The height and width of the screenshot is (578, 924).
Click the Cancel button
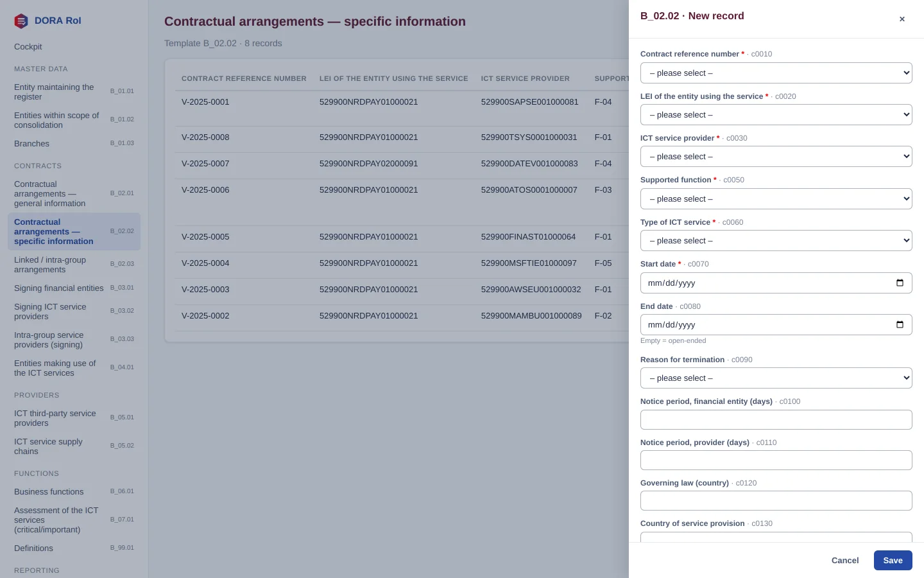845,561
